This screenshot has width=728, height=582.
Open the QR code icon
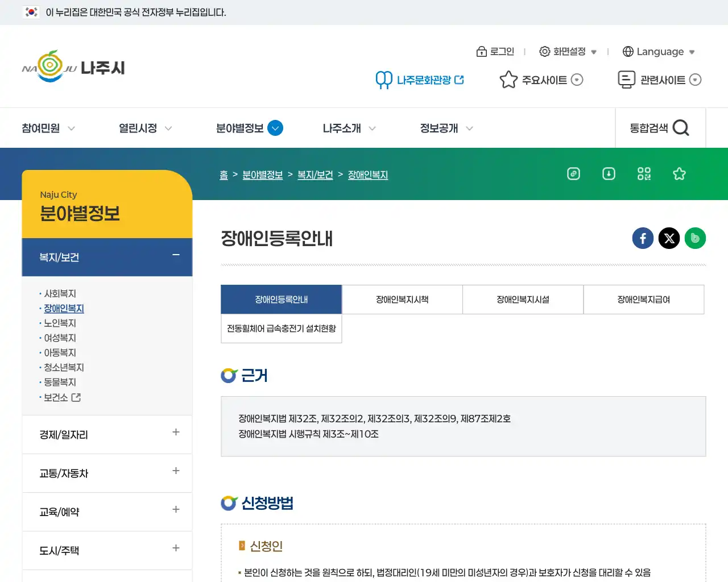644,174
